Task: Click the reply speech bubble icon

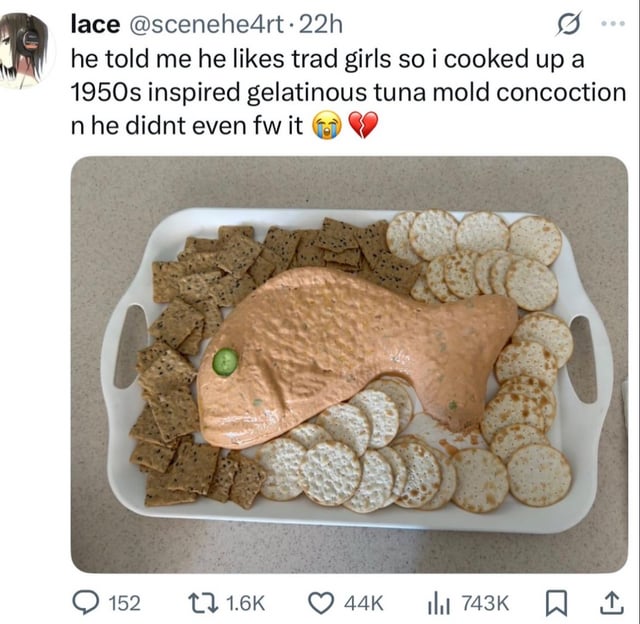Action: (86, 603)
